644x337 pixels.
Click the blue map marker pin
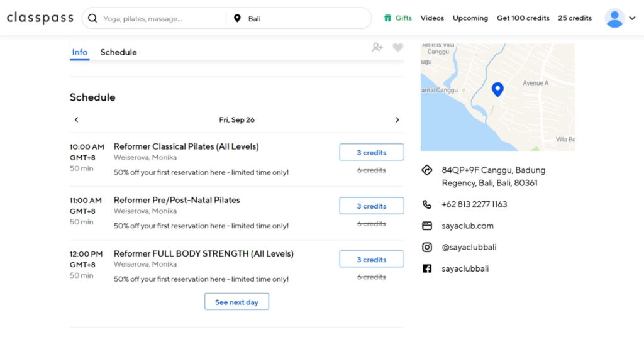click(497, 89)
